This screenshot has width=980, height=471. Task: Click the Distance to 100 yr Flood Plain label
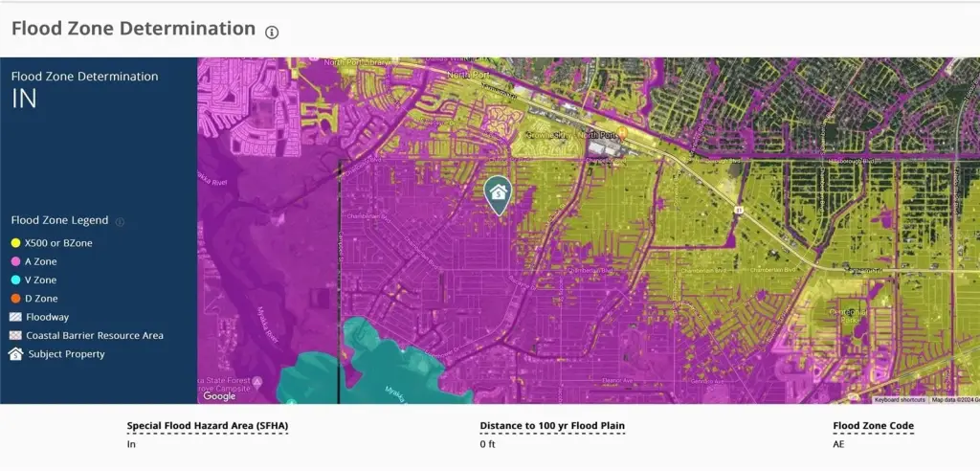552,426
